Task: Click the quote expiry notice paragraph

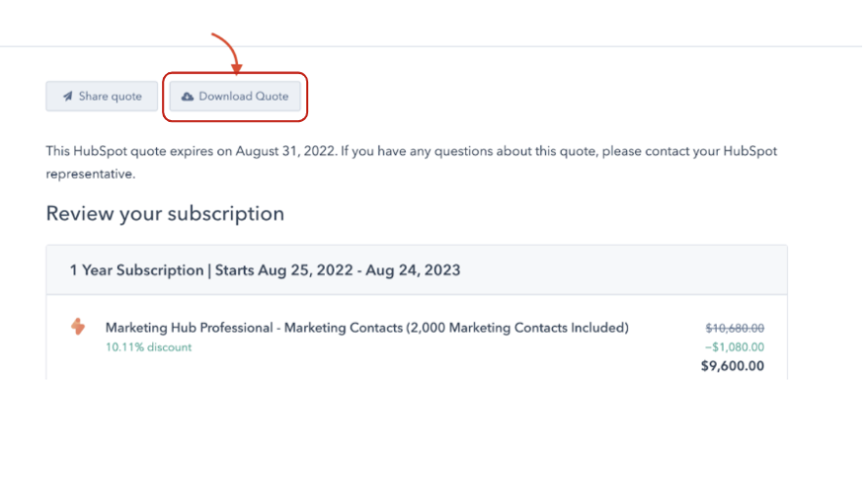Action: pos(412,162)
